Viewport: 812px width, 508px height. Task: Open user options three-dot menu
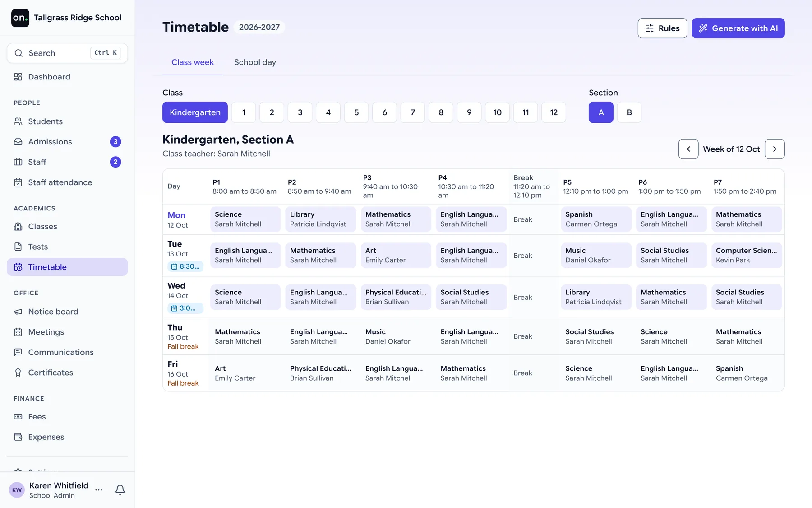click(x=99, y=490)
